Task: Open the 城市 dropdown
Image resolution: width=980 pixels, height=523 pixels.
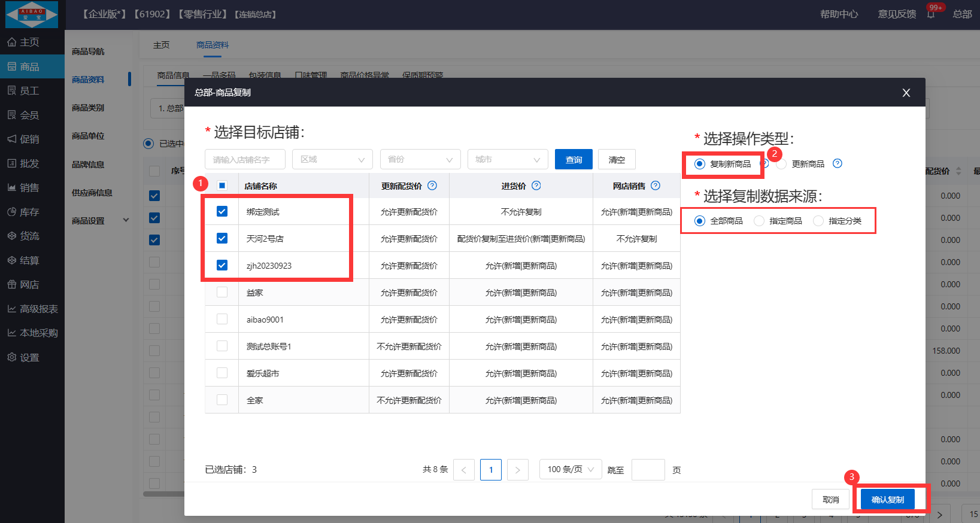Action: coord(508,159)
